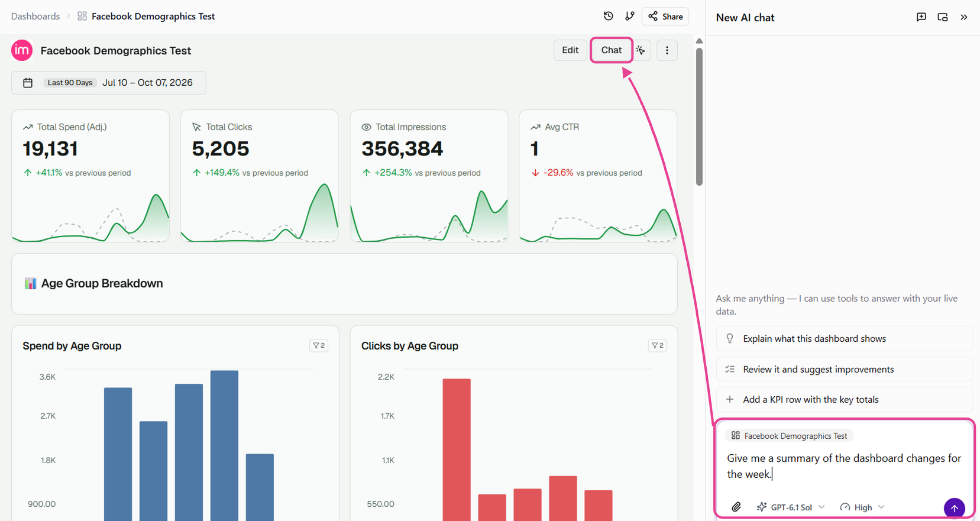Click the paperclip attach icon
This screenshot has width=980, height=521.
[736, 507]
